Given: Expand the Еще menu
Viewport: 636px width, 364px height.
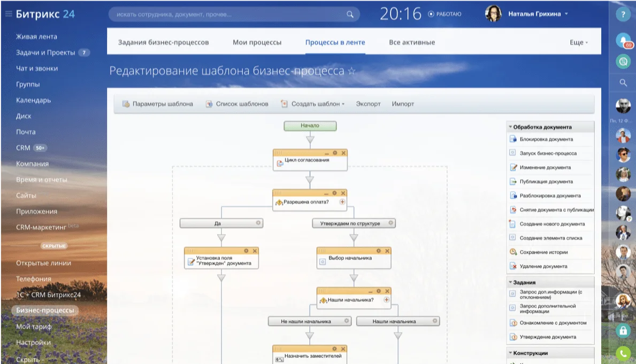Looking at the screenshot, I should [x=579, y=42].
